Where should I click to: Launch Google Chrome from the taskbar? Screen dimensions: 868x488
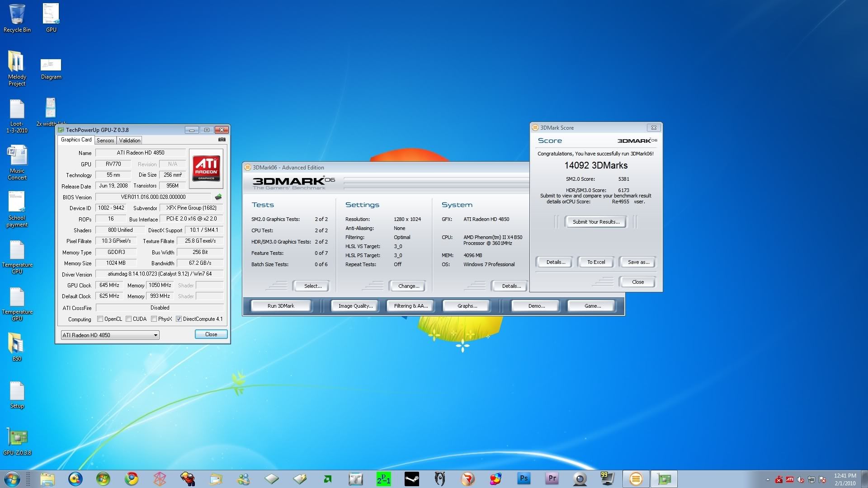132,479
